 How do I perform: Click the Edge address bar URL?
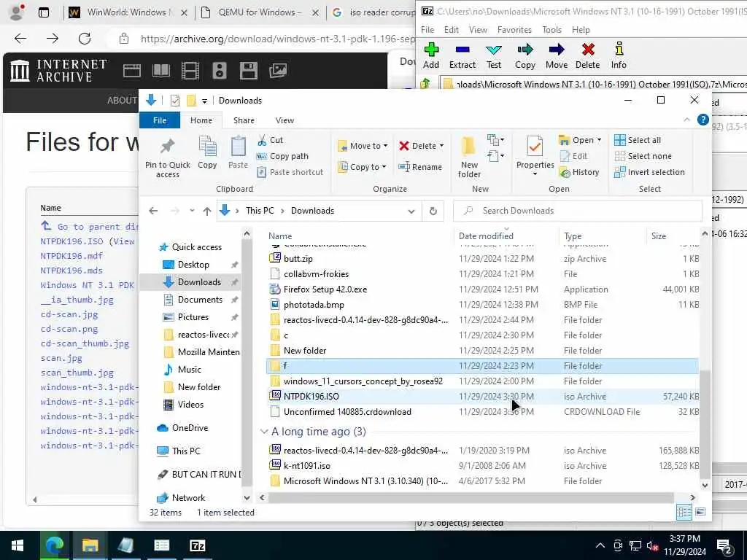point(277,39)
